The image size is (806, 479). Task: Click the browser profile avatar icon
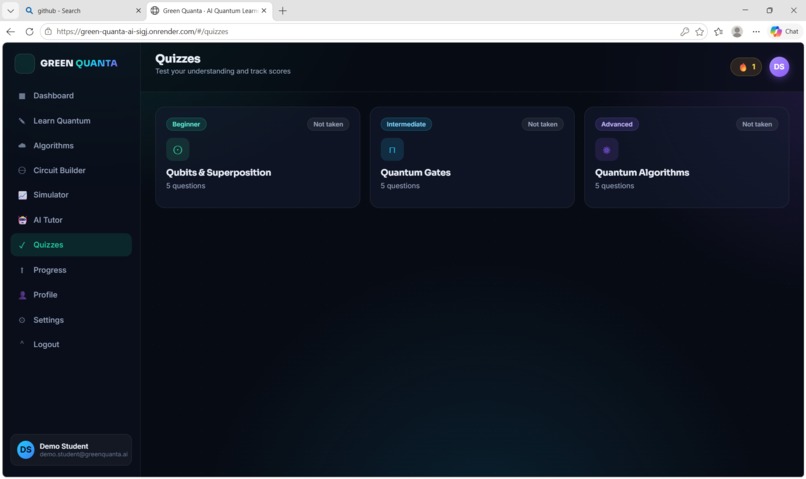[737, 31]
